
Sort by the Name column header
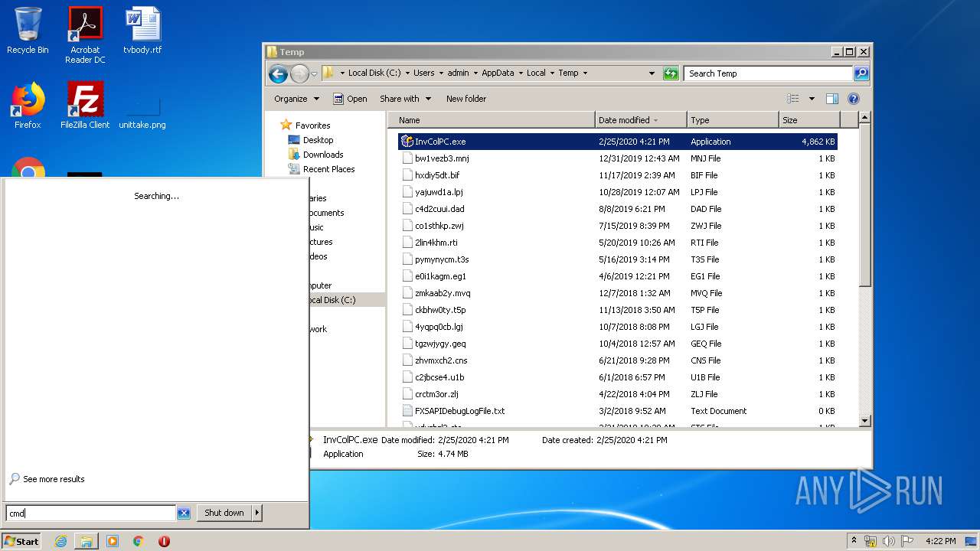pos(492,120)
